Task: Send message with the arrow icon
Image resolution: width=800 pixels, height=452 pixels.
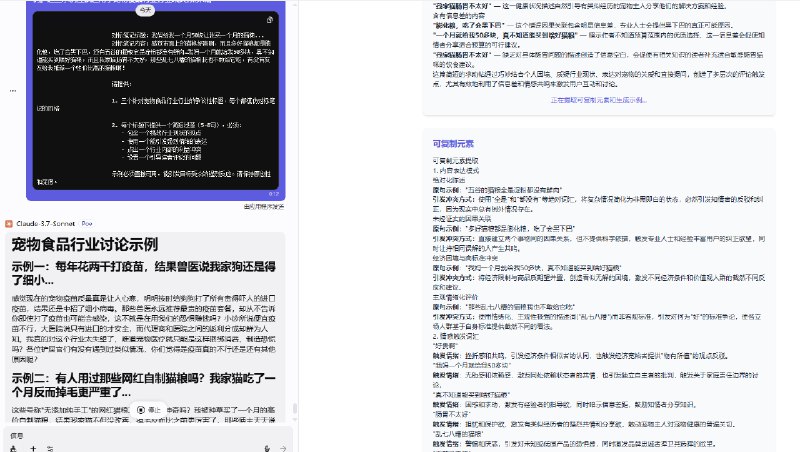Action: coord(283,449)
